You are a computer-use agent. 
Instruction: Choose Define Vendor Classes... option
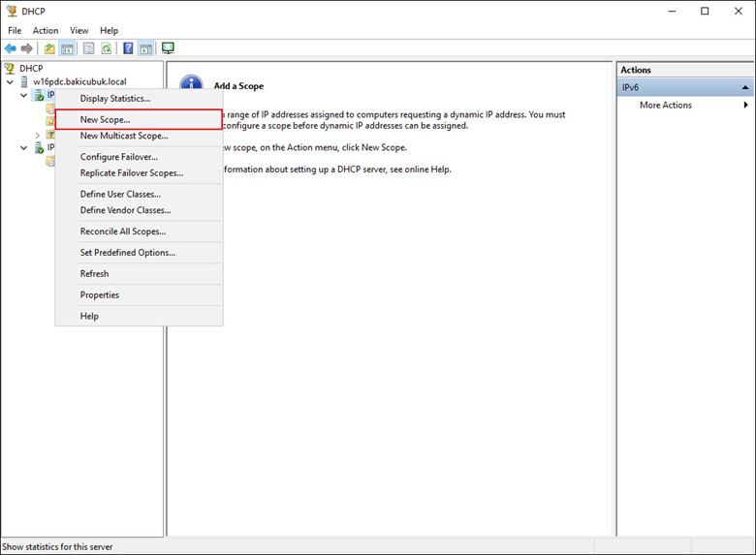(x=139, y=210)
